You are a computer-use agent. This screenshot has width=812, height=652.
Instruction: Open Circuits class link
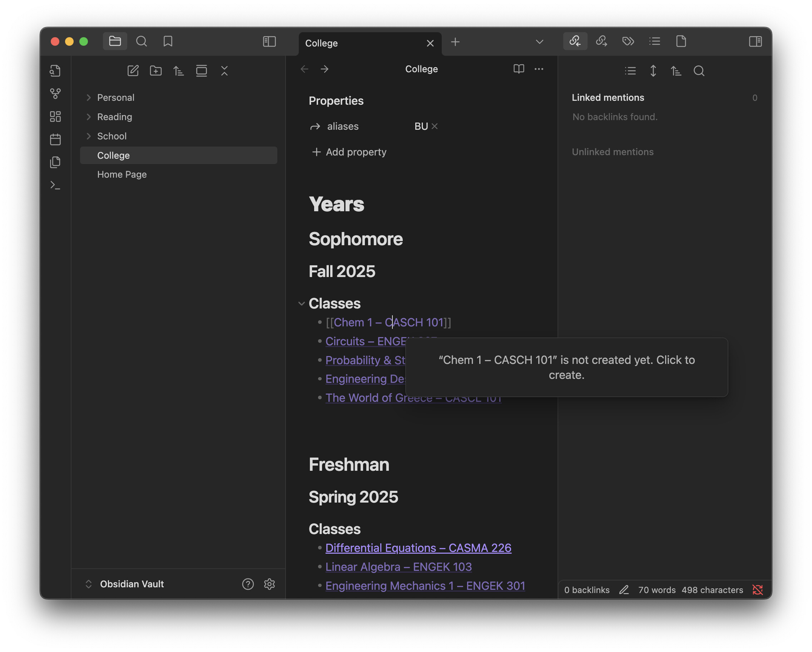coord(365,341)
